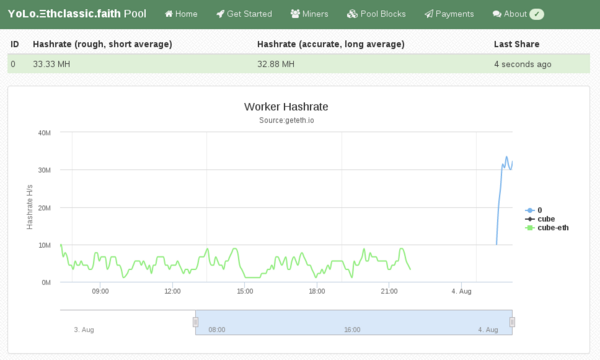Click the ID column header
This screenshot has height=360, width=600.
pyautogui.click(x=15, y=44)
